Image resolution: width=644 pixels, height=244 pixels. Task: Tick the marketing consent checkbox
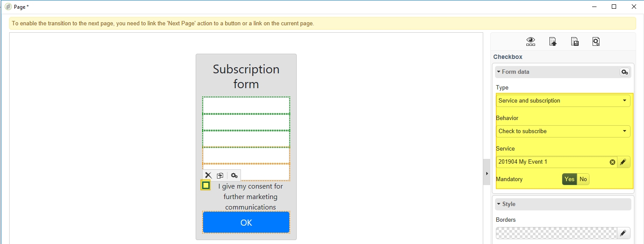click(206, 186)
